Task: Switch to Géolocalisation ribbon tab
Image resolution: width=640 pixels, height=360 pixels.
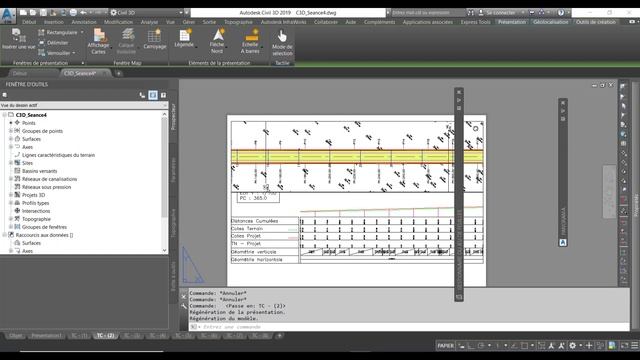Action: [x=551, y=22]
